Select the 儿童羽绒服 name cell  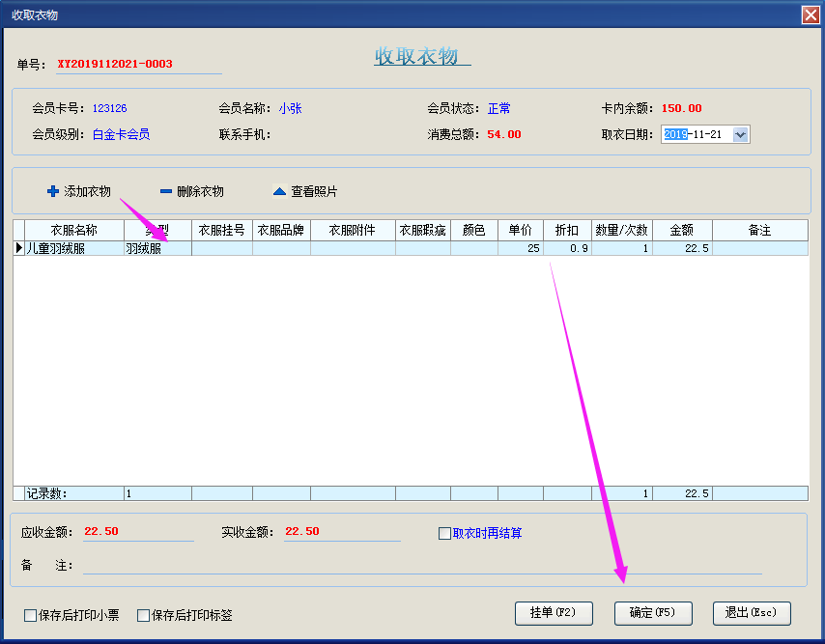click(x=74, y=248)
